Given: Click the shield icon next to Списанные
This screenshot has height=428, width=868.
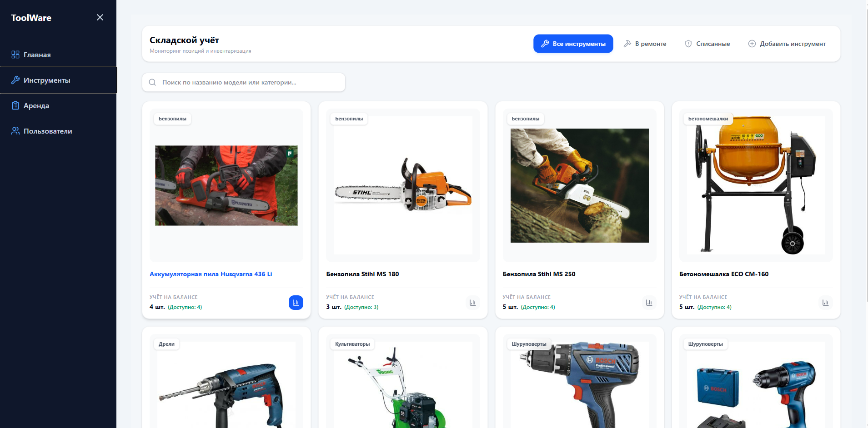Looking at the screenshot, I should pos(688,44).
